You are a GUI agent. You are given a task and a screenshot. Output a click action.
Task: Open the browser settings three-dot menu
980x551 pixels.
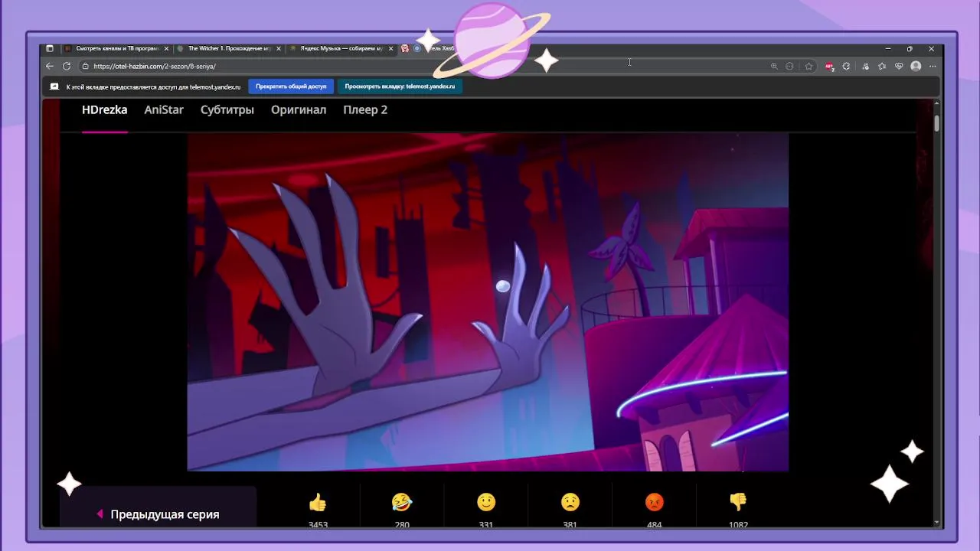click(932, 67)
